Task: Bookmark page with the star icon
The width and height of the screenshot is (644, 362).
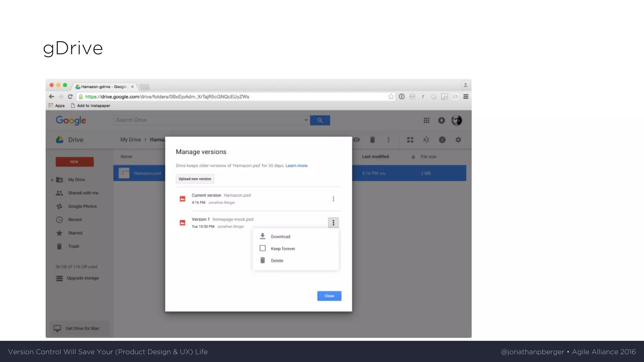Action: tap(391, 96)
